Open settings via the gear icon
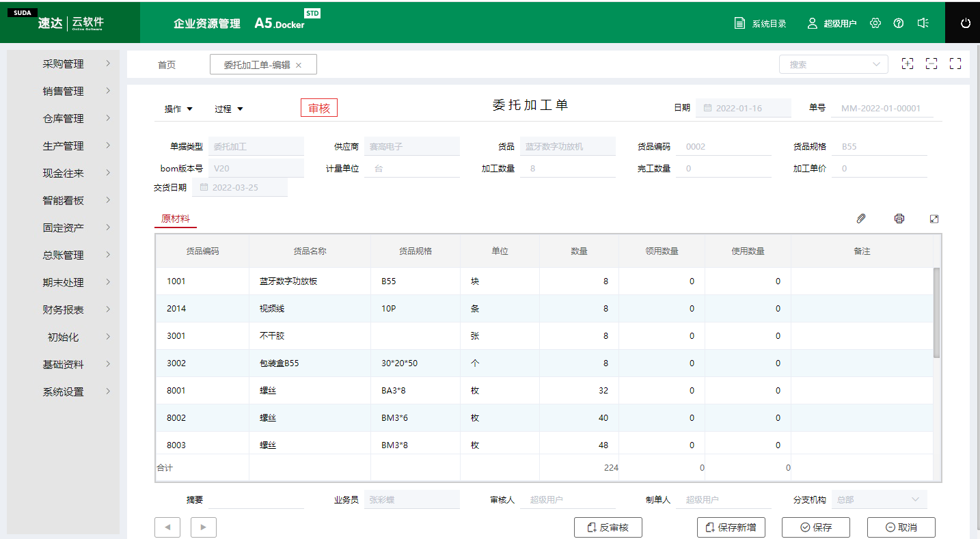 click(x=875, y=23)
